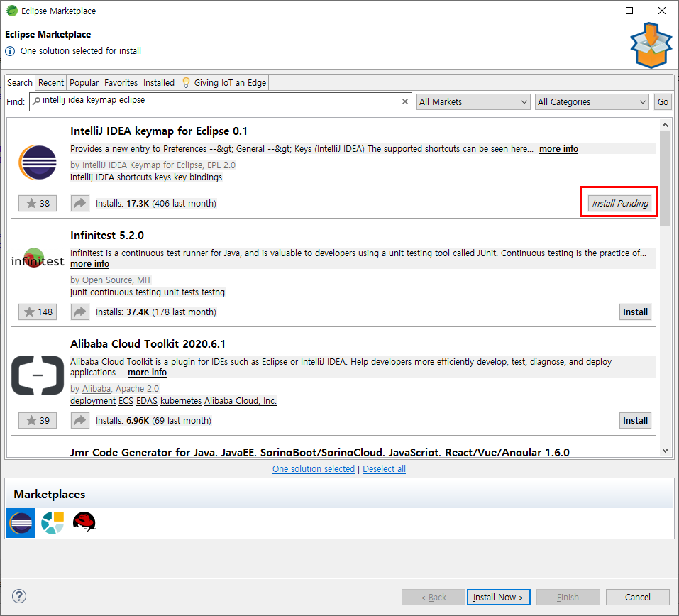Click the Deselect all link
679x616 pixels.
pos(384,468)
